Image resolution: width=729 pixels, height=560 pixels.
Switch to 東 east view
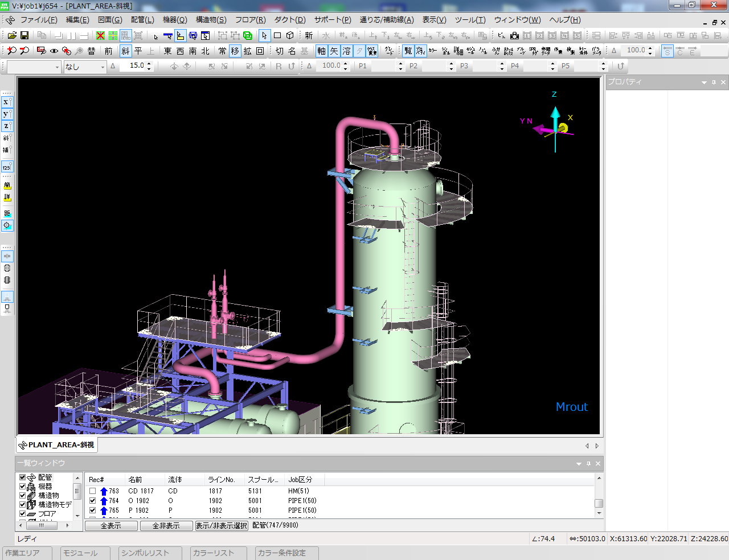[167, 51]
